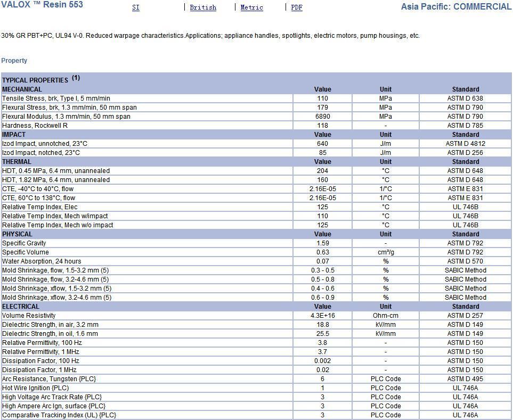Viewport: 513px width, 420px height.
Task: Select Specific Volume unit 'cm³/g'
Action: 386,252
